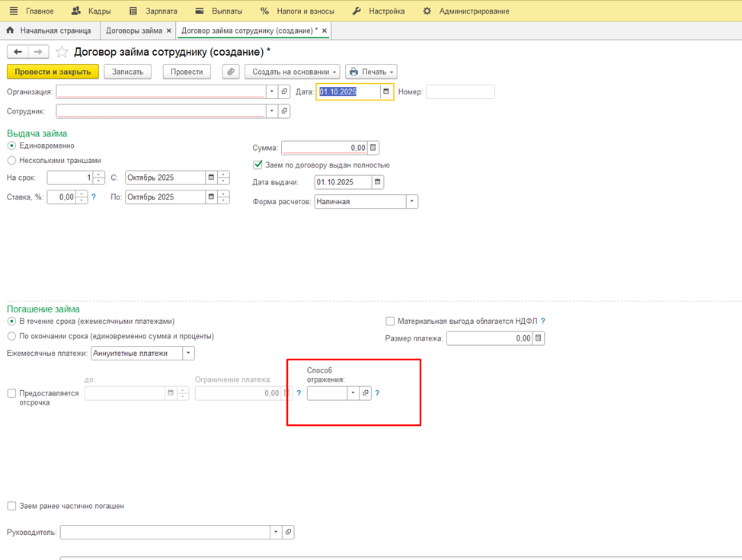
Task: Switch to the Договоры займа tab
Action: [x=133, y=30]
